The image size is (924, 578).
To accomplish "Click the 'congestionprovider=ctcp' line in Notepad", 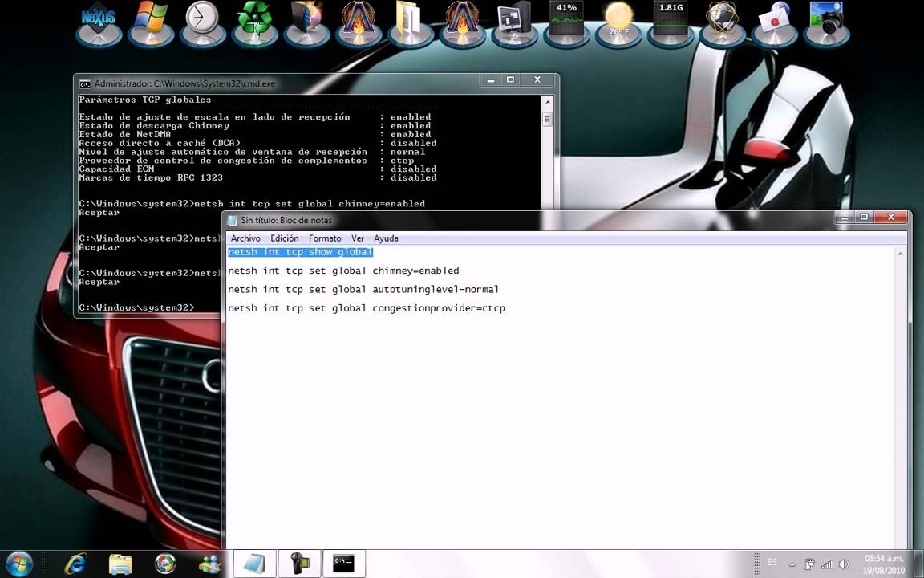I will coord(367,308).
